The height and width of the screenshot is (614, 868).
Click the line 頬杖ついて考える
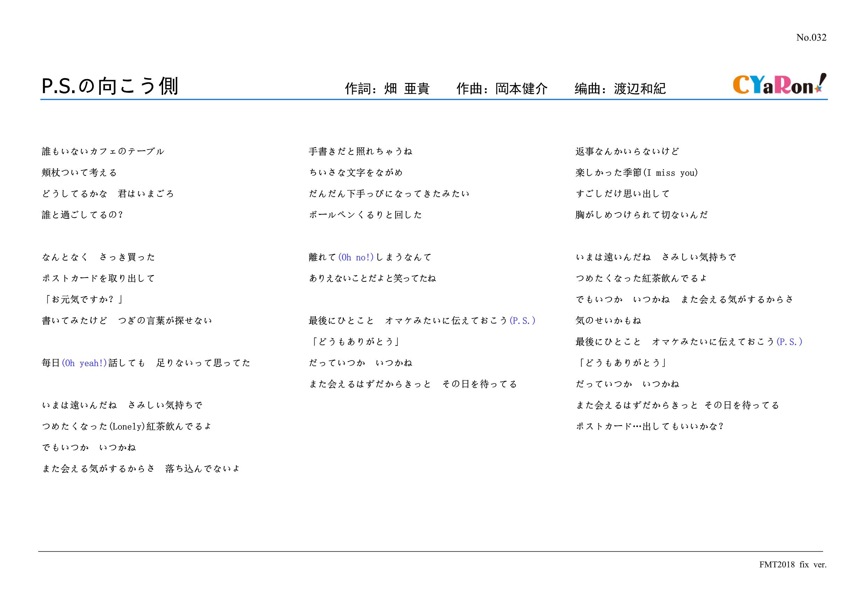pos(79,173)
